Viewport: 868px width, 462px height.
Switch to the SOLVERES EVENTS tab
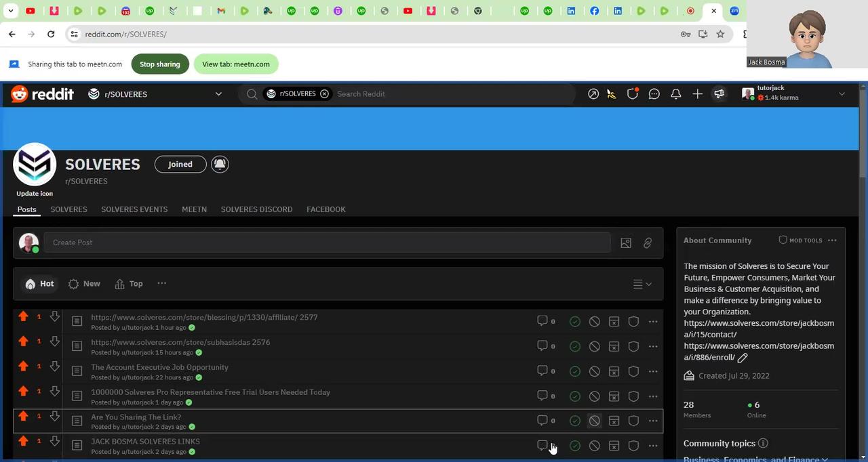(x=134, y=209)
